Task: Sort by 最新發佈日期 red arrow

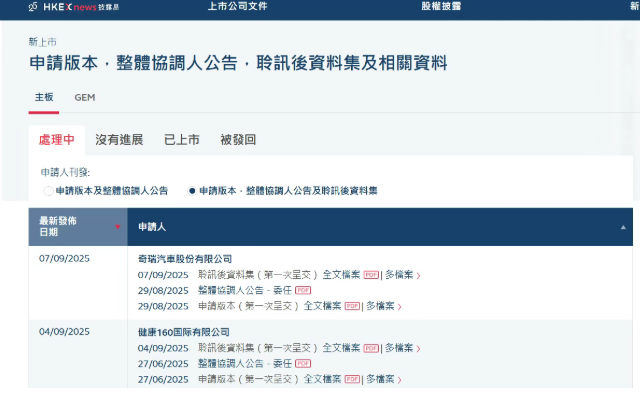Action: (118, 227)
